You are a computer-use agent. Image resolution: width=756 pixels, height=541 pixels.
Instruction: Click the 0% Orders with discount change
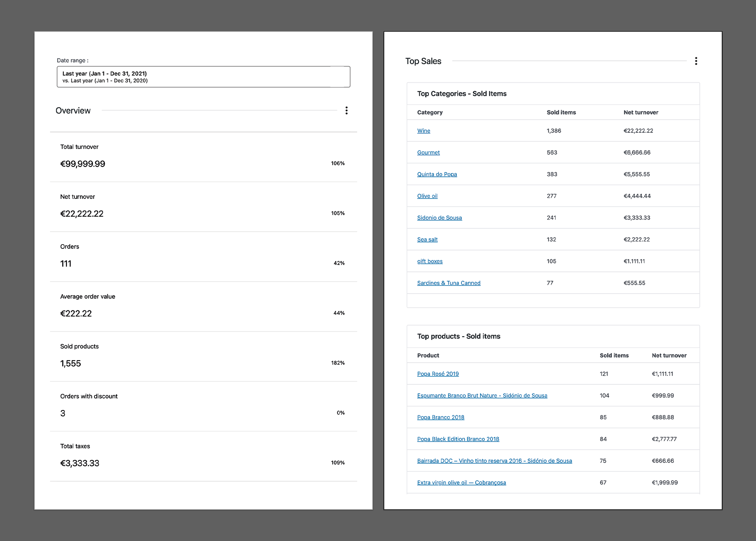pyautogui.click(x=341, y=413)
